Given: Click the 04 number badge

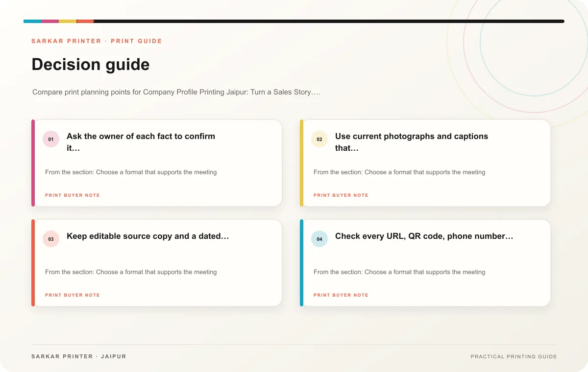Looking at the screenshot, I should click(319, 239).
